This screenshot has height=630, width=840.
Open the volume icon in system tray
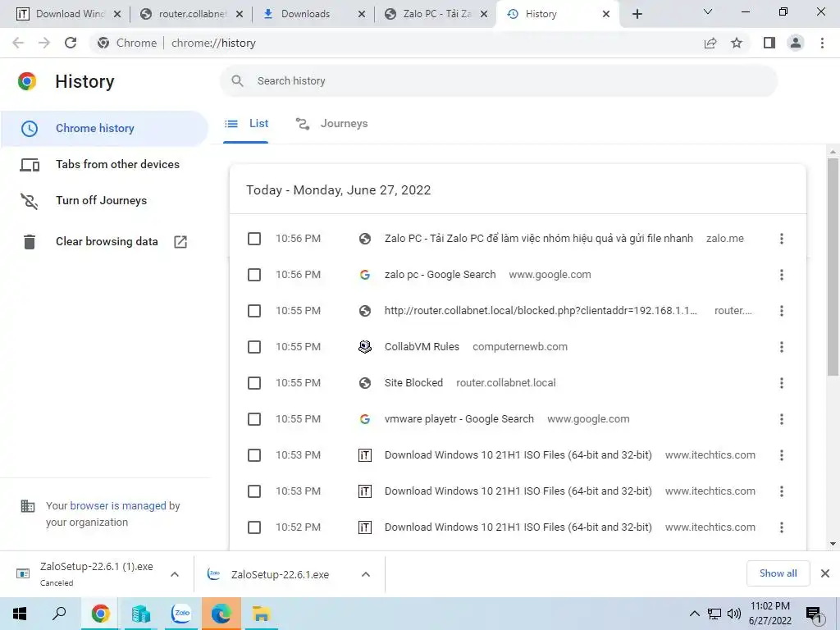[734, 614]
